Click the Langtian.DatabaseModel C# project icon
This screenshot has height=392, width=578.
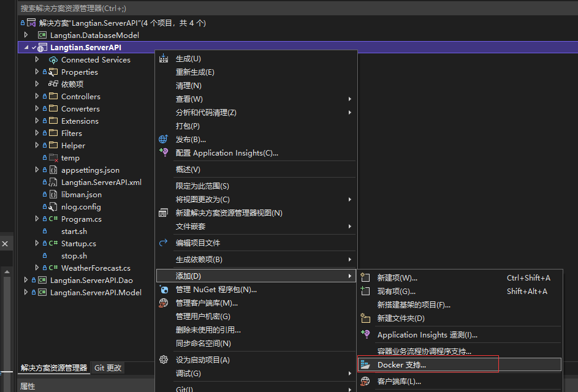[x=42, y=35]
